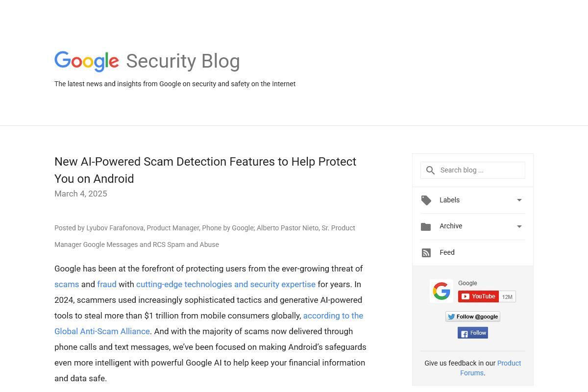588x392 pixels.
Task: Open the Global Anti-Scam Alliance link
Action: [102, 331]
